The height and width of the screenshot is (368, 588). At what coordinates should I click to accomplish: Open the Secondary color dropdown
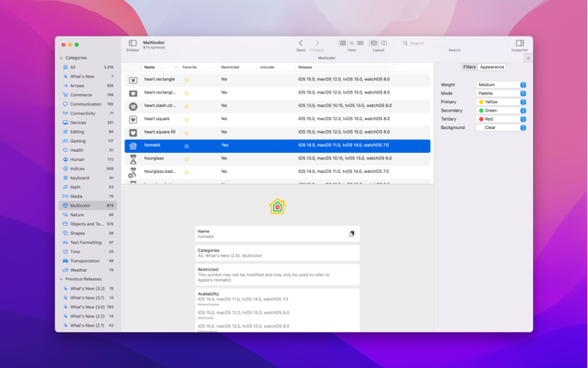(501, 111)
